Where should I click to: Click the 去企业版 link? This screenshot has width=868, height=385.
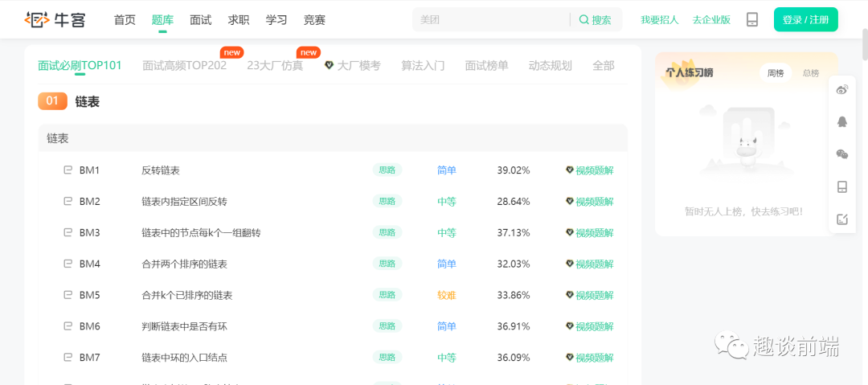click(x=711, y=20)
